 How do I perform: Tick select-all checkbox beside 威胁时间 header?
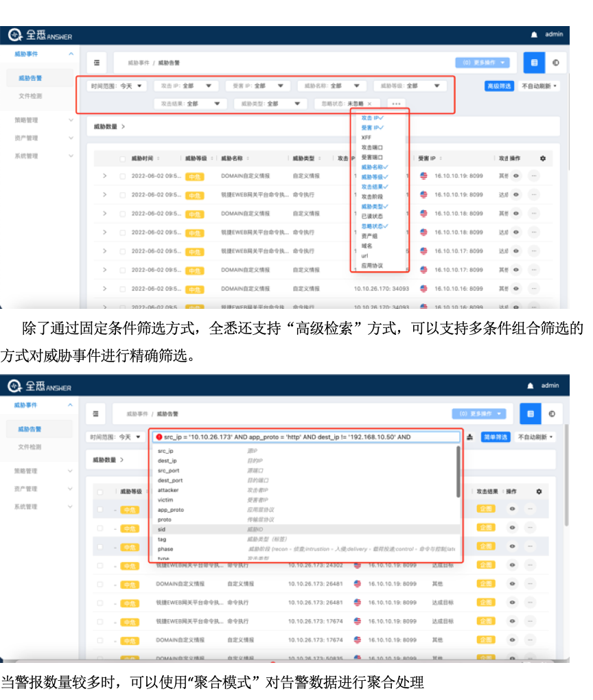pyautogui.click(x=123, y=159)
